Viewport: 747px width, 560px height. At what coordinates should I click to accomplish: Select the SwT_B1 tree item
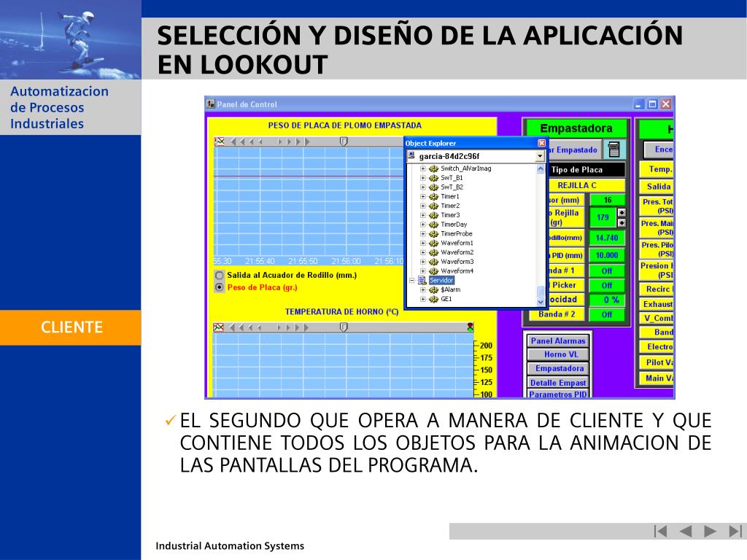[x=452, y=178]
